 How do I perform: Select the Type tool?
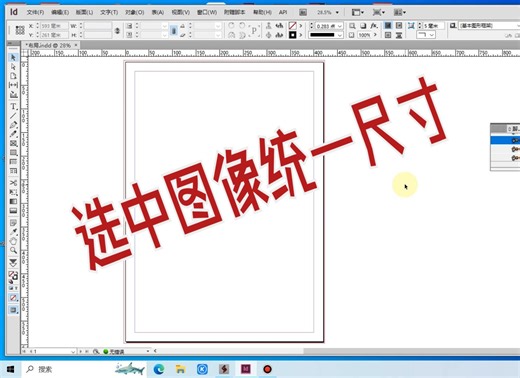(13, 106)
